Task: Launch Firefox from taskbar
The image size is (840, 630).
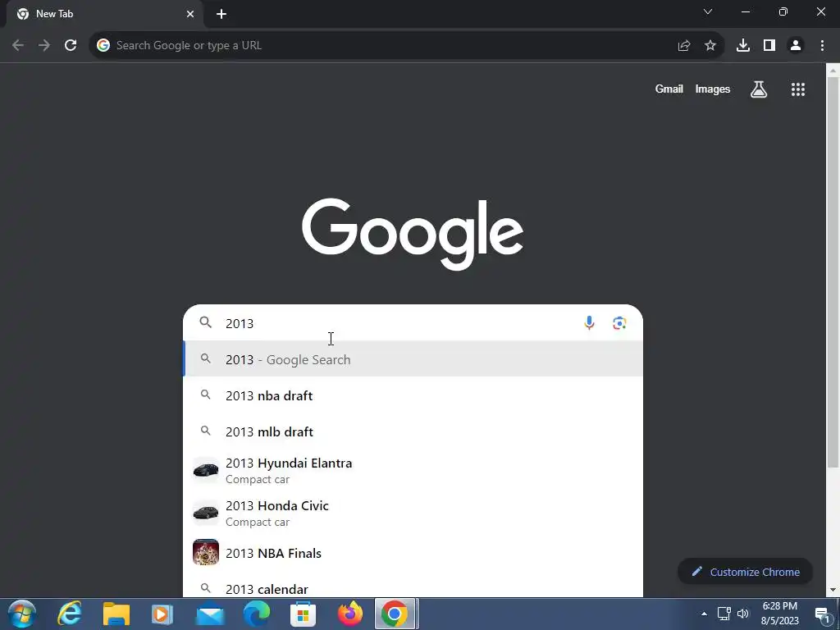Action: pos(349,614)
